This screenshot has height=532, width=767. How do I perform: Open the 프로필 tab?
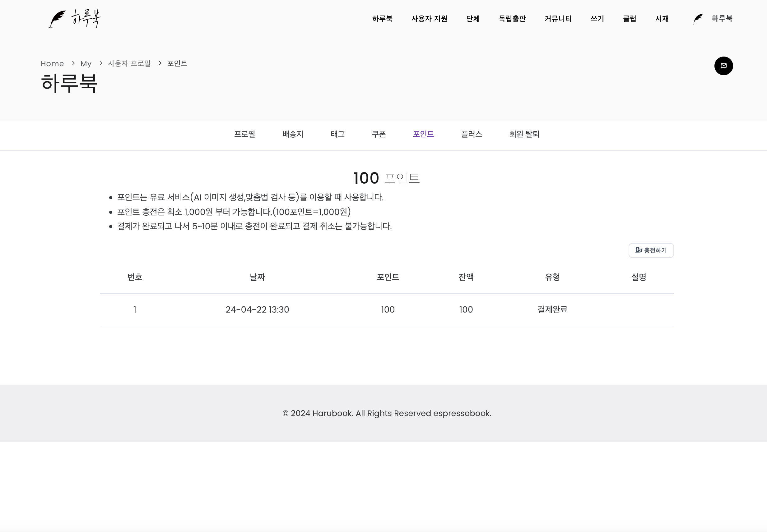(244, 134)
